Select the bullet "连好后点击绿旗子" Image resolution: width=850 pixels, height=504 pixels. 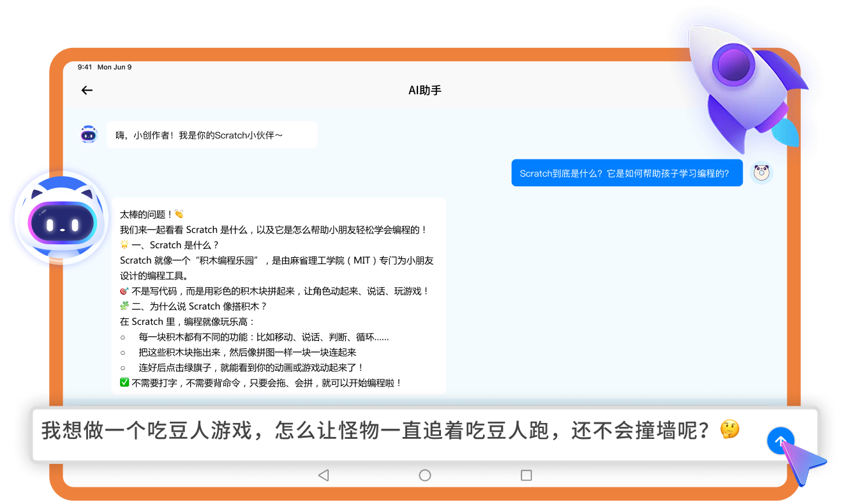250,367
